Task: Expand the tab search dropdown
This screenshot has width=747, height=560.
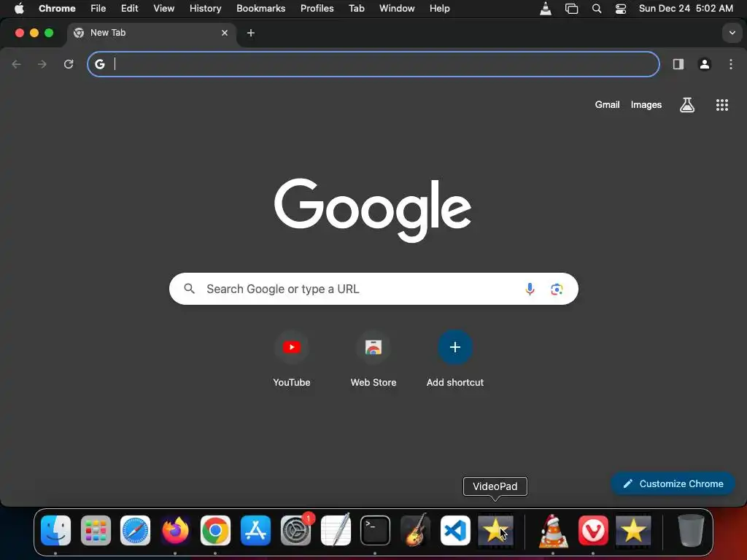Action: (x=732, y=33)
